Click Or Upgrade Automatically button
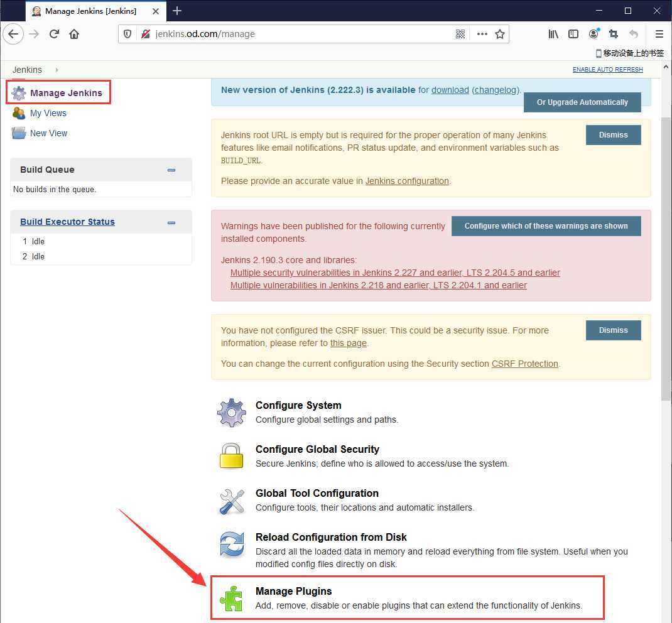 point(582,102)
